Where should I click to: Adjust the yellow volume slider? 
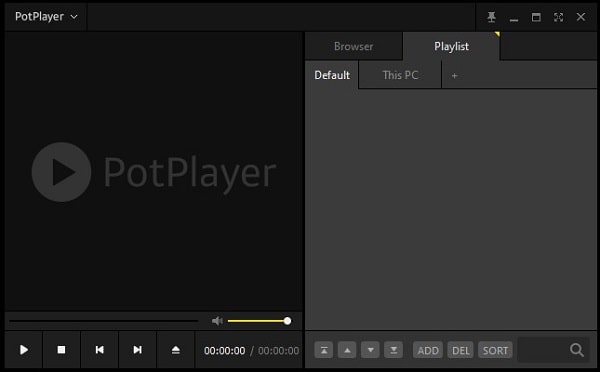pos(259,321)
